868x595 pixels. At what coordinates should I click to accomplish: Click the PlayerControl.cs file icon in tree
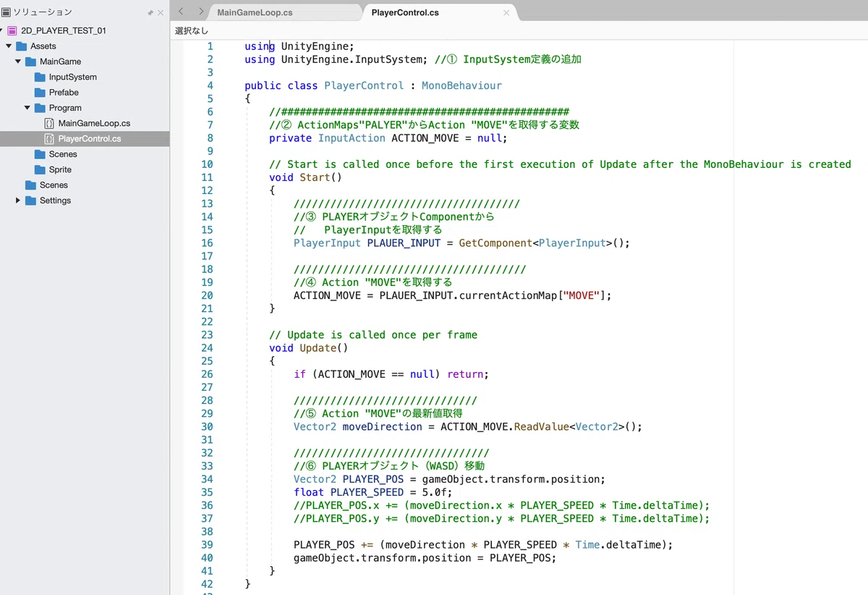(49, 139)
